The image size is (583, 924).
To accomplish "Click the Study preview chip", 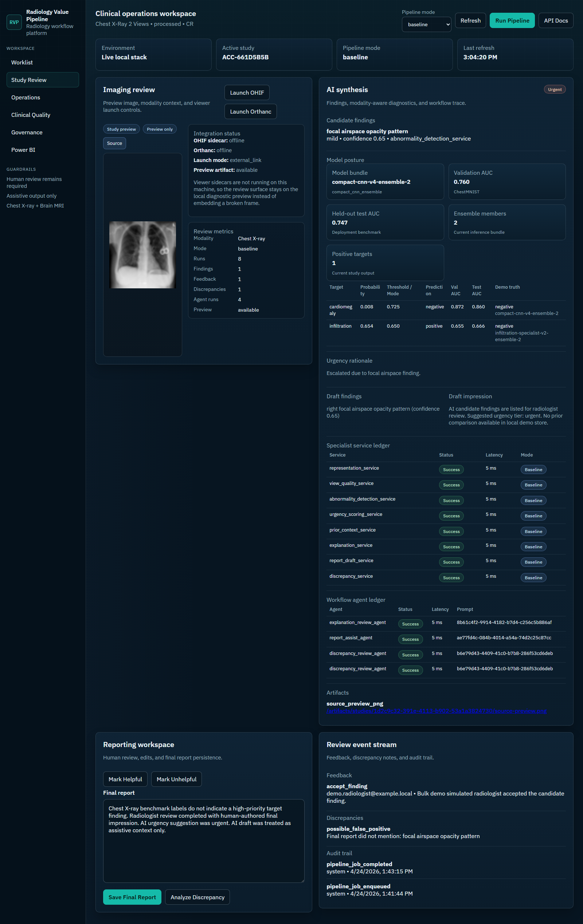I will 121,129.
